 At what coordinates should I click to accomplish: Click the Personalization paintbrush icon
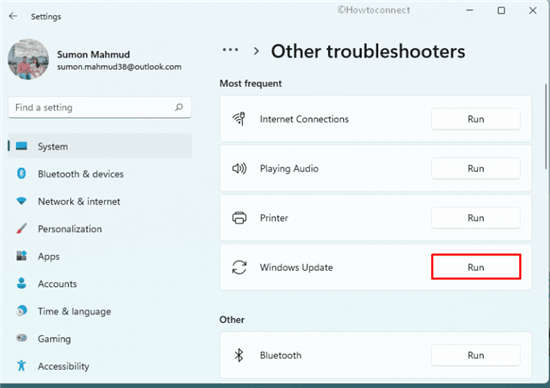pos(21,228)
